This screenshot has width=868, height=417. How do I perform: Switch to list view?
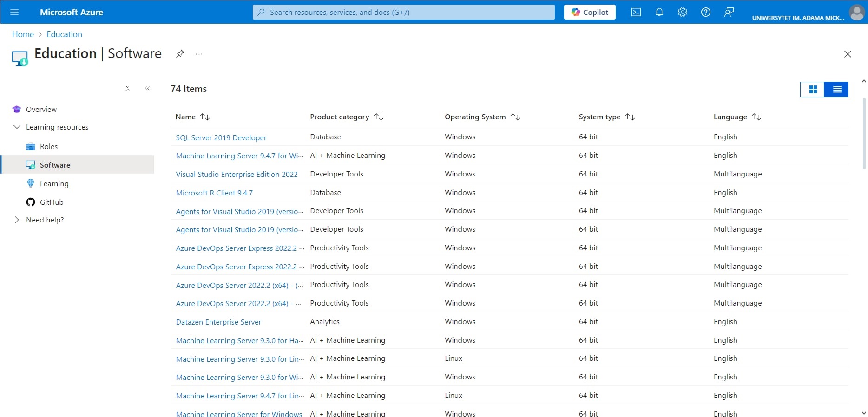[837, 89]
